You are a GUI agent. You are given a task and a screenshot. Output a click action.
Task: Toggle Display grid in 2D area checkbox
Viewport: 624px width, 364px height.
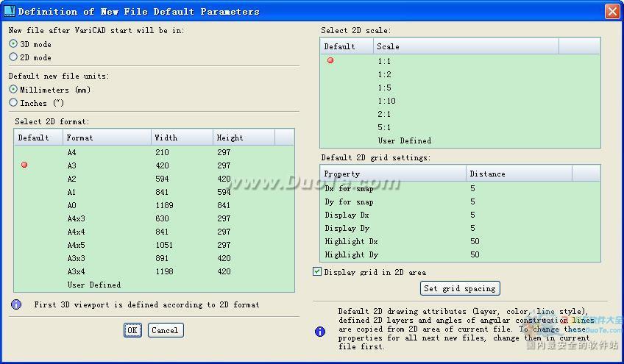317,271
